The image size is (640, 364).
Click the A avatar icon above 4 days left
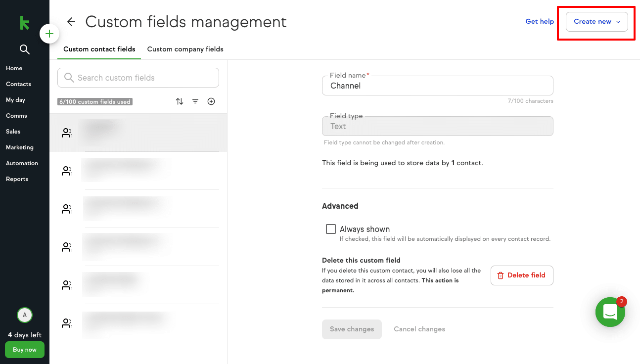point(24,315)
